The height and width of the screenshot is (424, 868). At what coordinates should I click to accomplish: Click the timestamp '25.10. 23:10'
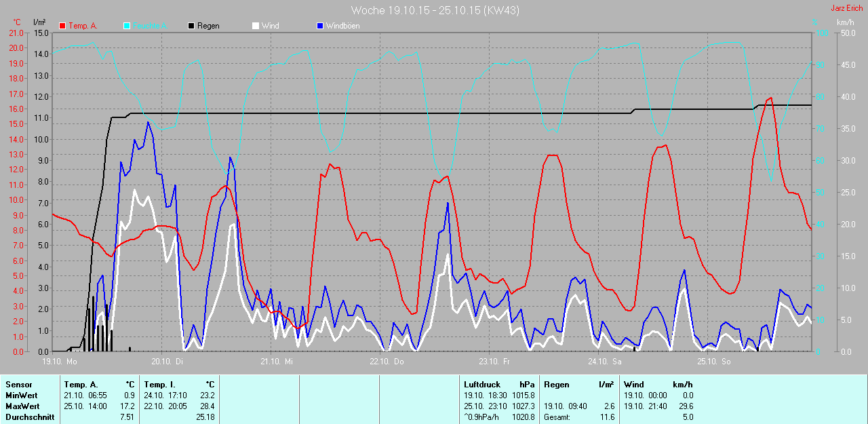tap(486, 406)
